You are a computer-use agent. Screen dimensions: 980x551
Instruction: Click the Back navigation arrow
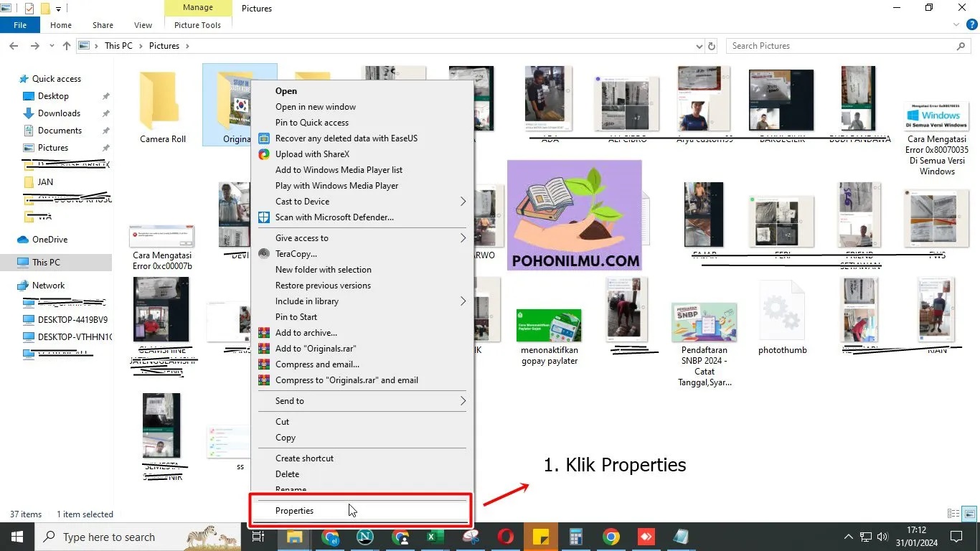coord(14,46)
